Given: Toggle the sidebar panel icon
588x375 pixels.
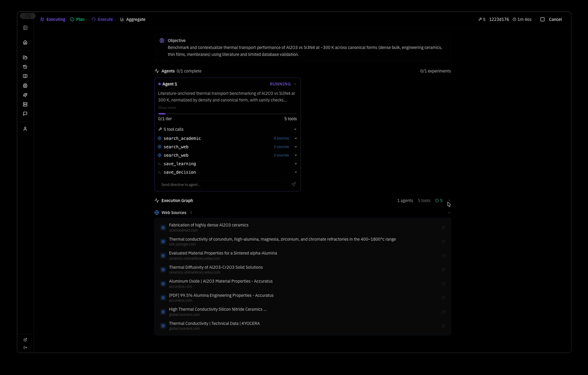Looking at the screenshot, I should (x=25, y=28).
